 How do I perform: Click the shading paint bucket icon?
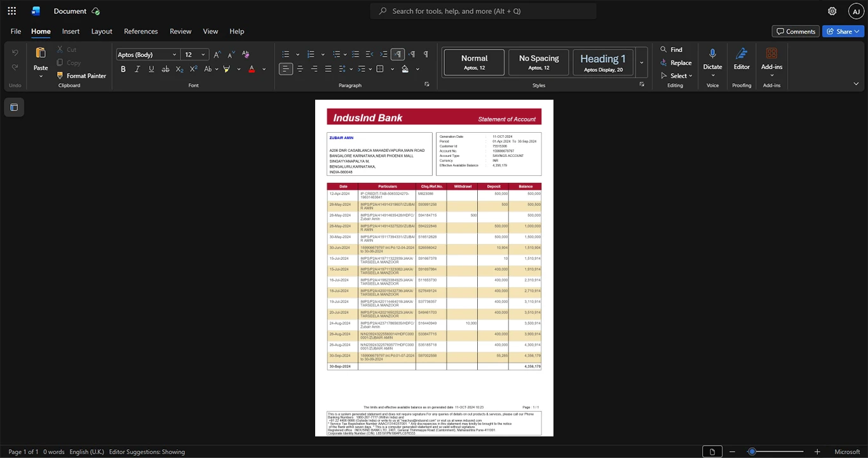point(405,69)
